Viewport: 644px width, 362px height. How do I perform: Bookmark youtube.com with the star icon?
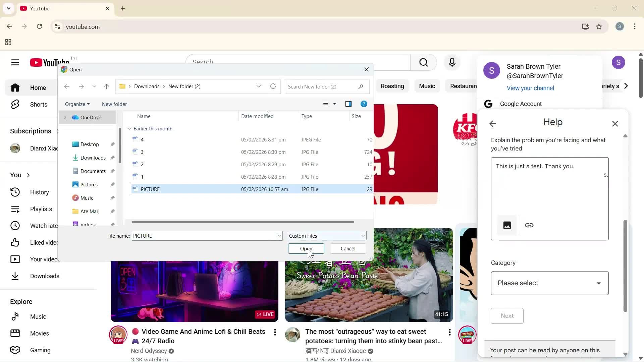point(599,26)
